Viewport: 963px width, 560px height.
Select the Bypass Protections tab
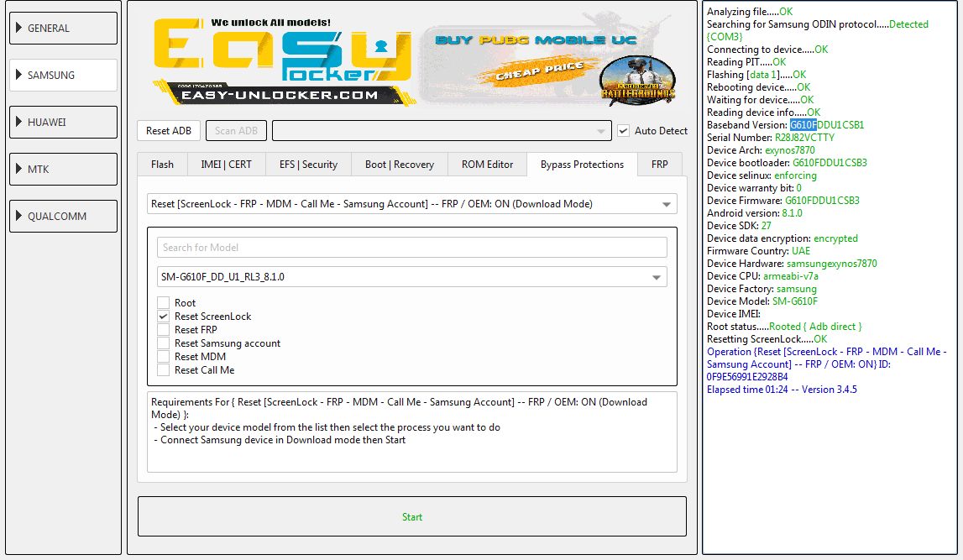[x=582, y=165]
